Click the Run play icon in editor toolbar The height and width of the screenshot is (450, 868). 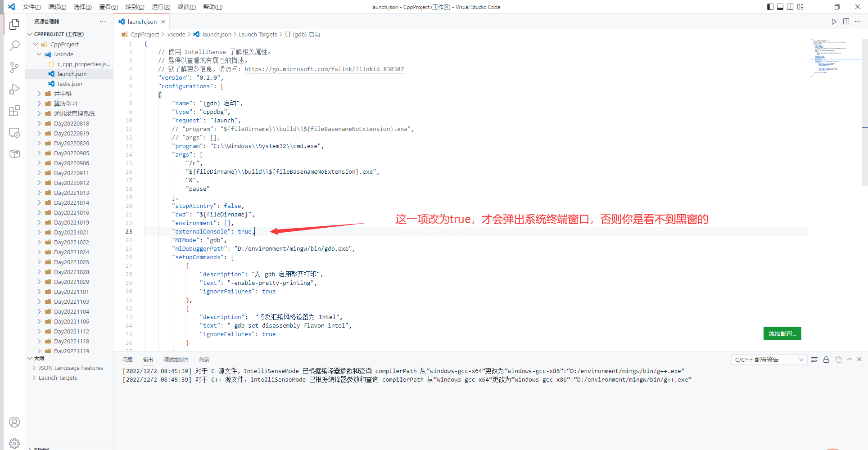click(x=834, y=22)
